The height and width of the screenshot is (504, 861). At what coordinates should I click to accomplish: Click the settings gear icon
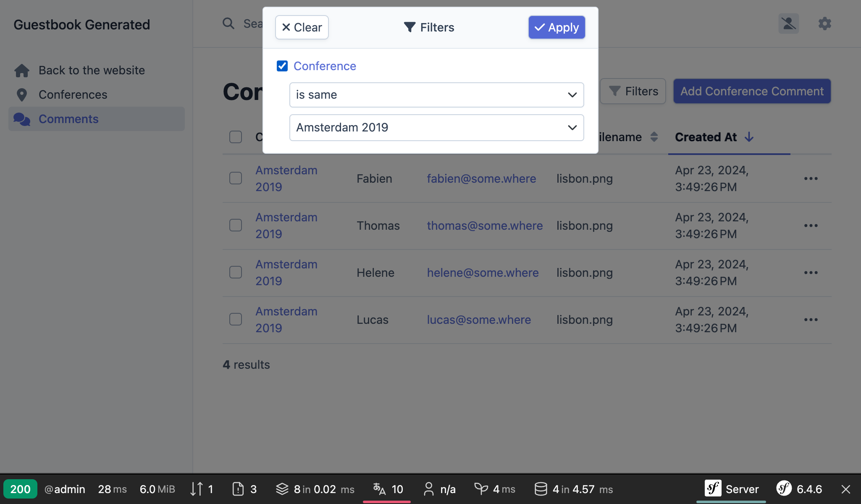[x=824, y=24]
